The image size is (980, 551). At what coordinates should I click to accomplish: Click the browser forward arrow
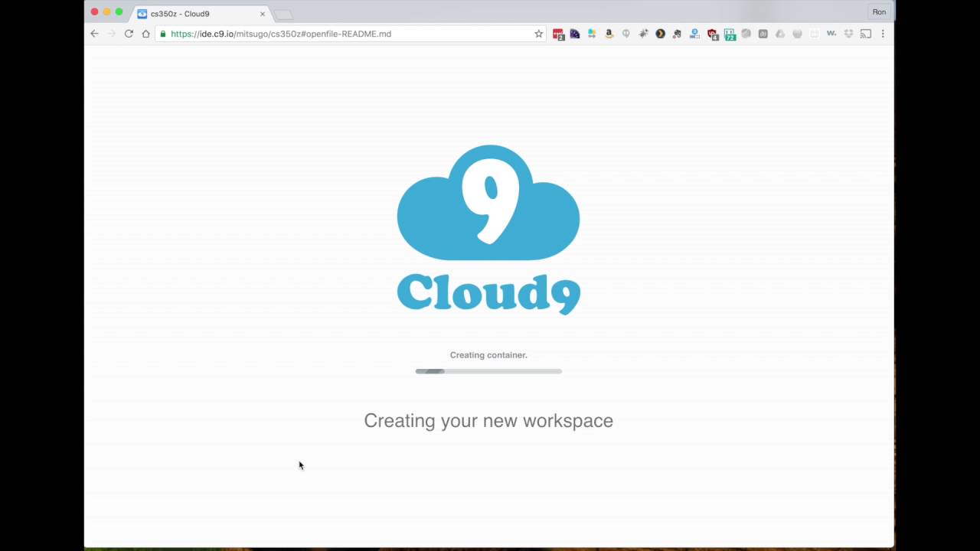point(112,34)
